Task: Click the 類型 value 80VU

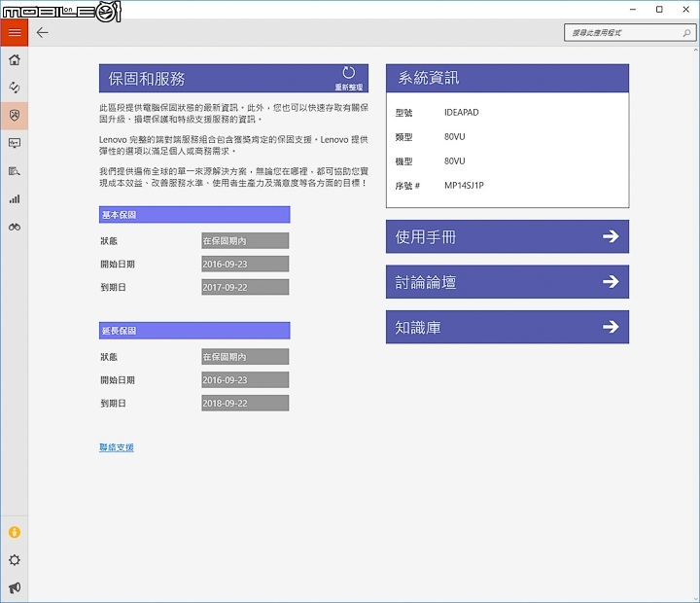Action: point(454,137)
